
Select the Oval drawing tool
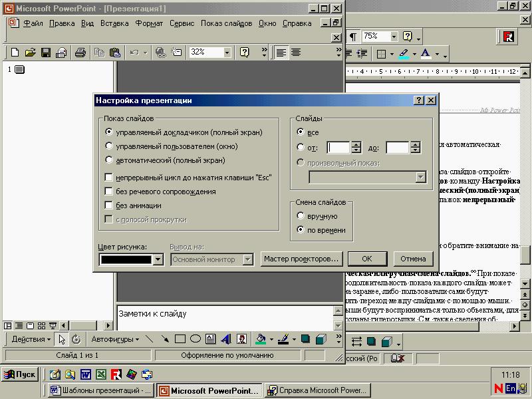pyautogui.click(x=196, y=339)
